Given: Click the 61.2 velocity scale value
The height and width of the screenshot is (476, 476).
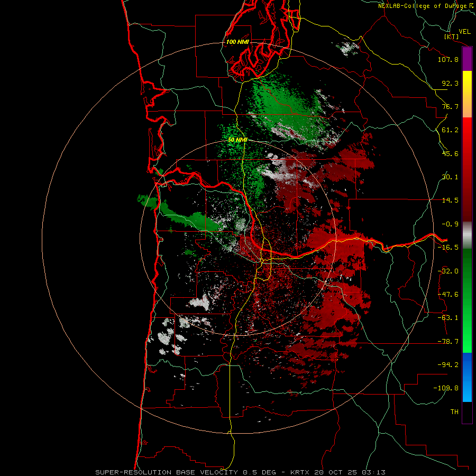Looking at the screenshot, I should 450,130.
